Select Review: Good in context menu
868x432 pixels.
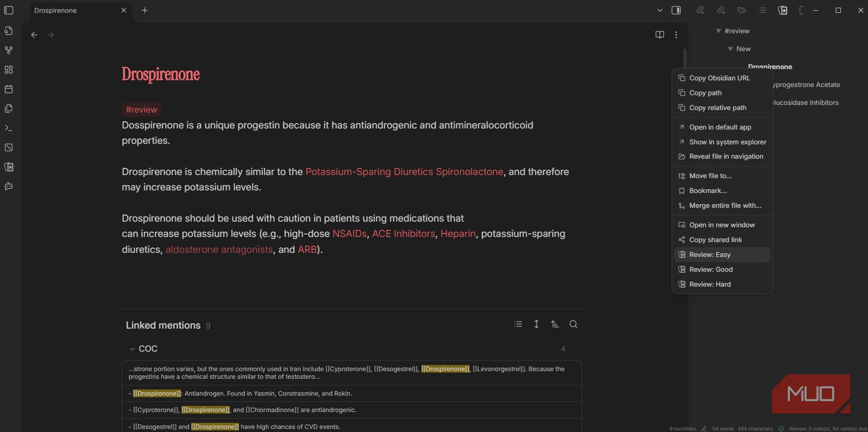pos(722,270)
